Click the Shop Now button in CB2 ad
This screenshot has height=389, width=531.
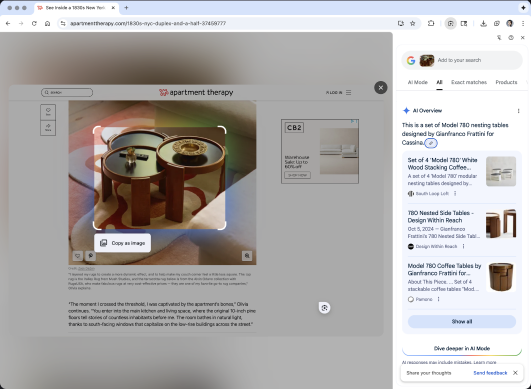[x=297, y=175]
